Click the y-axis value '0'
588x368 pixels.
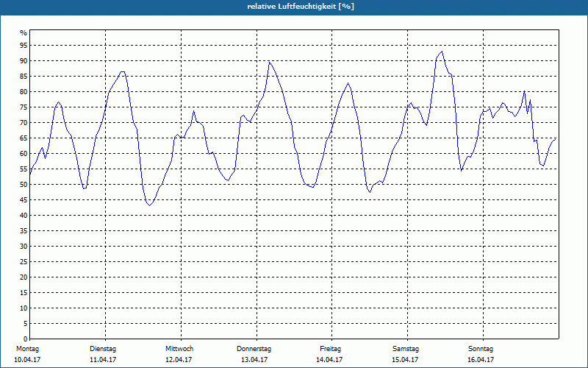25,339
